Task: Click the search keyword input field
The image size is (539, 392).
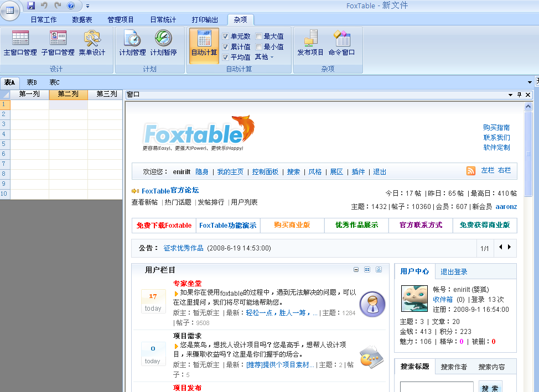Action: [x=437, y=387]
